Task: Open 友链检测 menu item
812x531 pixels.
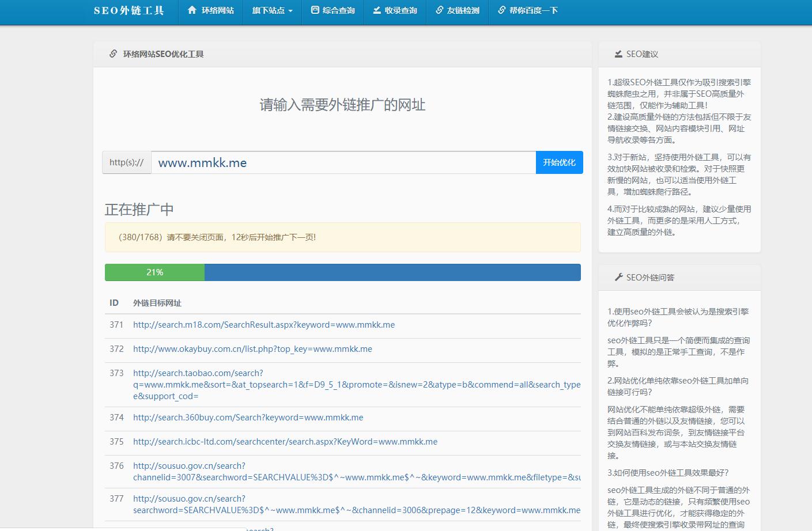Action: 458,10
